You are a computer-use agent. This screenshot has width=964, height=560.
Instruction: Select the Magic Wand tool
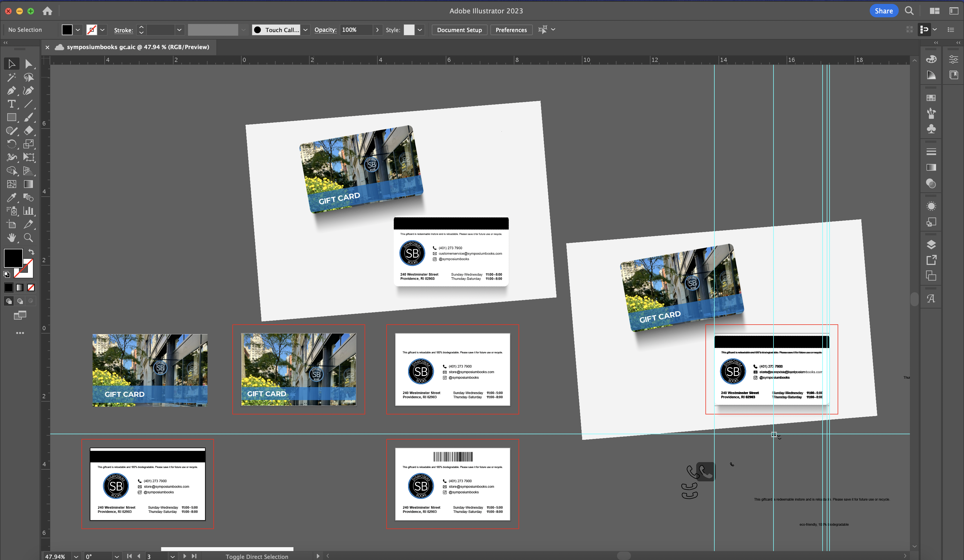11,77
